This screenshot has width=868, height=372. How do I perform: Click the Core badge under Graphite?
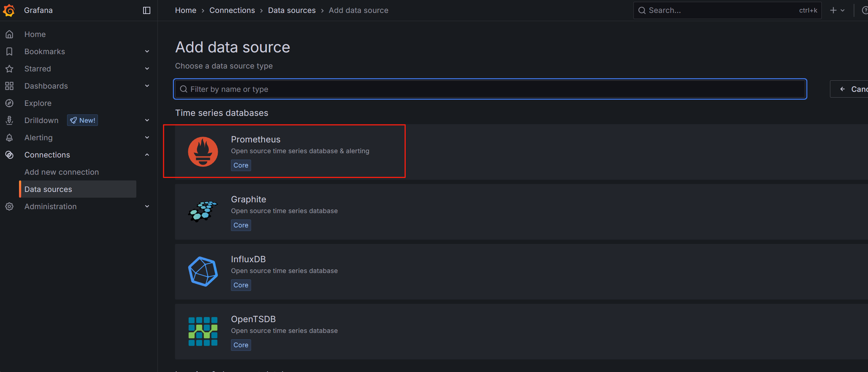[x=241, y=225]
